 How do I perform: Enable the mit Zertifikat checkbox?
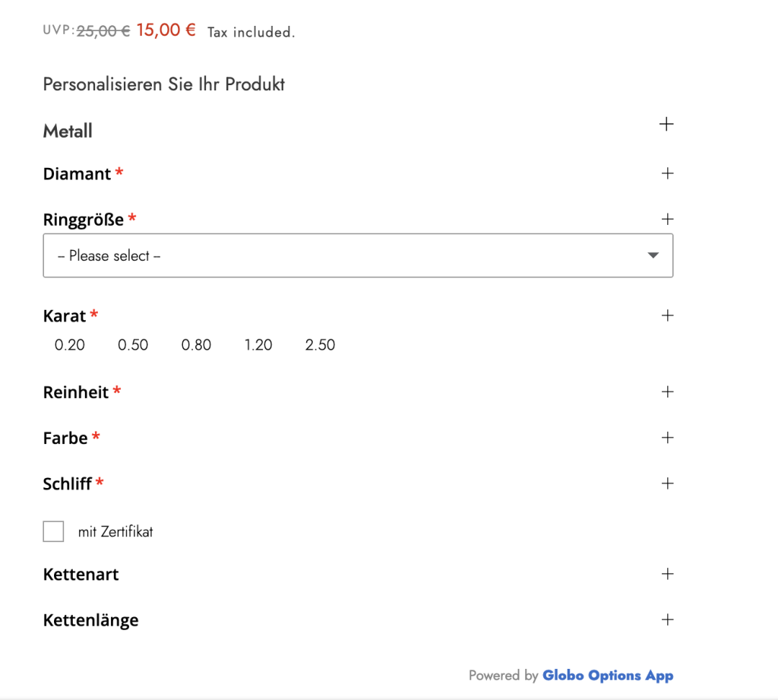click(x=53, y=531)
